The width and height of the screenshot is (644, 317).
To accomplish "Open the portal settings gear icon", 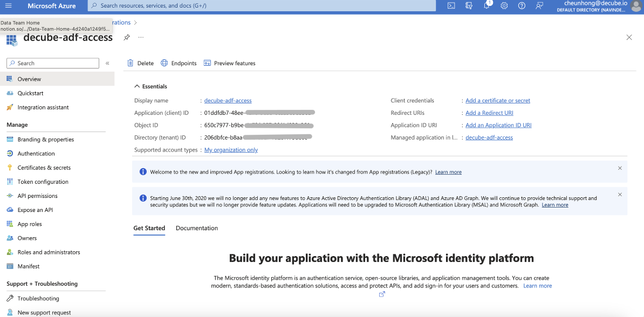I will coord(504,6).
